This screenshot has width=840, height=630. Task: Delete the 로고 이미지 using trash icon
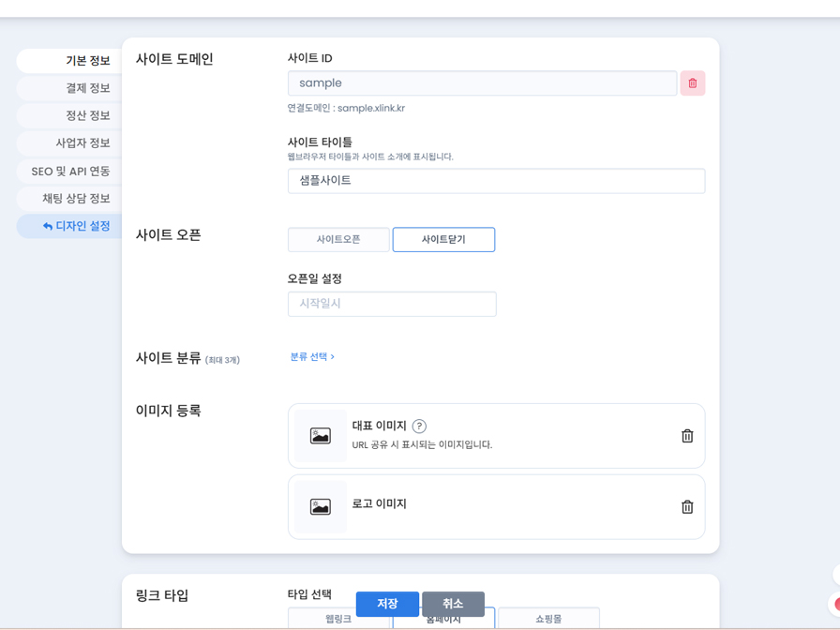pos(687,507)
